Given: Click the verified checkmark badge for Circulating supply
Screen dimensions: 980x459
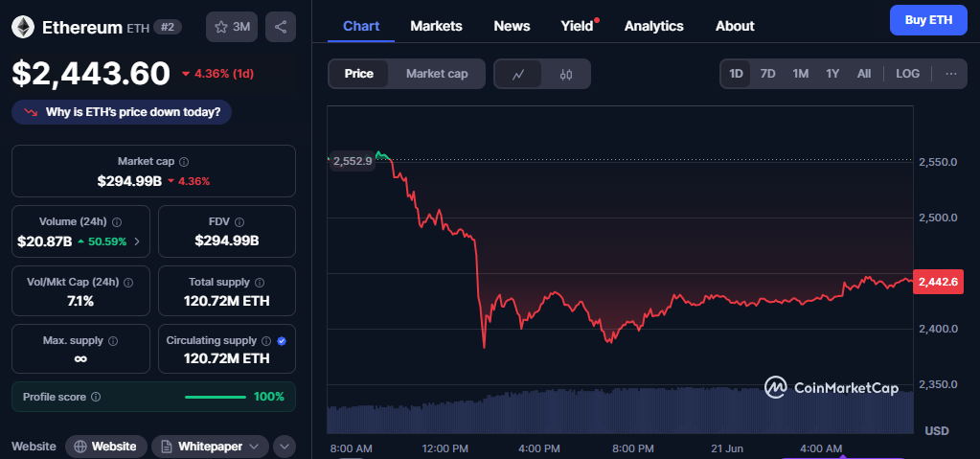Looking at the screenshot, I should (282, 341).
